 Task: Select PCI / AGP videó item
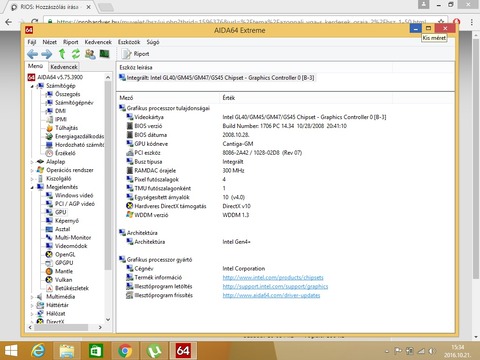point(75,204)
